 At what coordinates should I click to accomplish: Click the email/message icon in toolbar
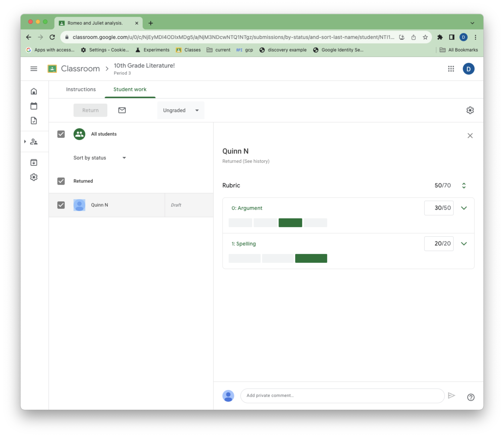122,110
